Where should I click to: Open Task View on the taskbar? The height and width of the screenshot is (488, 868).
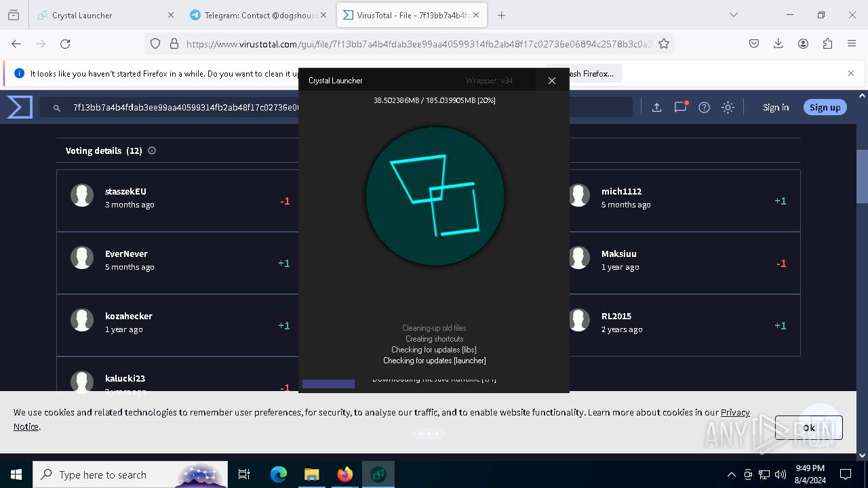click(244, 474)
